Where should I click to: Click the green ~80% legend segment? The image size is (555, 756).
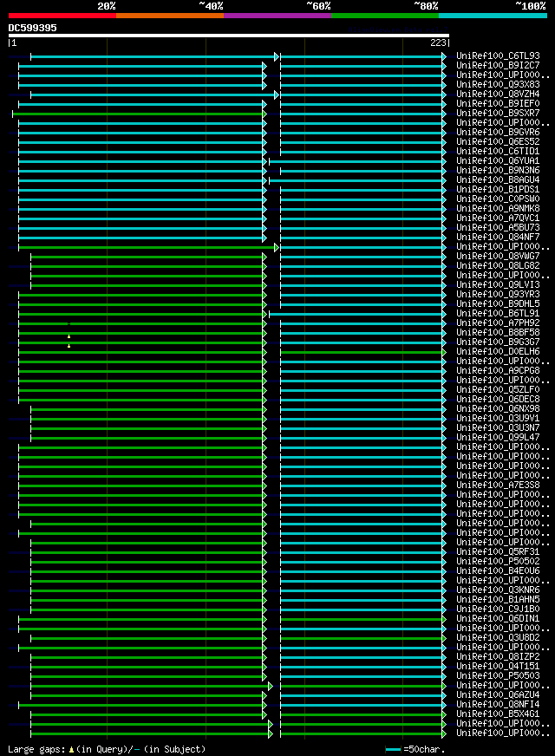coord(385,16)
